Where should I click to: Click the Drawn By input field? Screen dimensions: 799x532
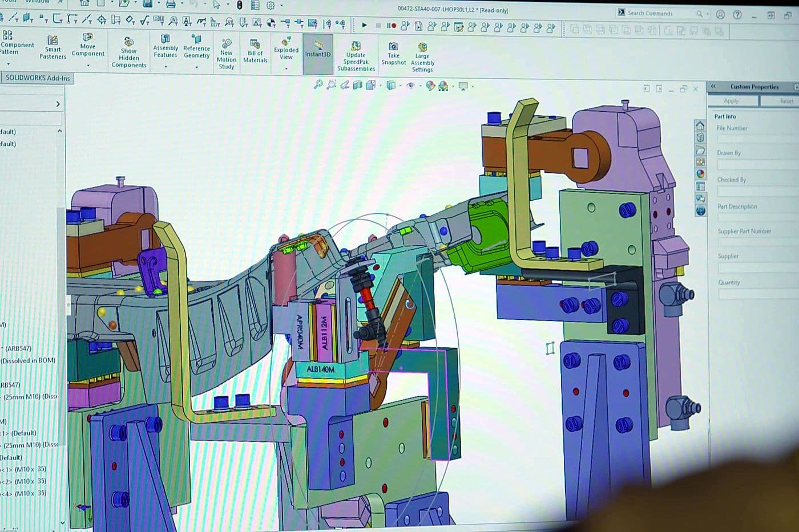tap(758, 164)
